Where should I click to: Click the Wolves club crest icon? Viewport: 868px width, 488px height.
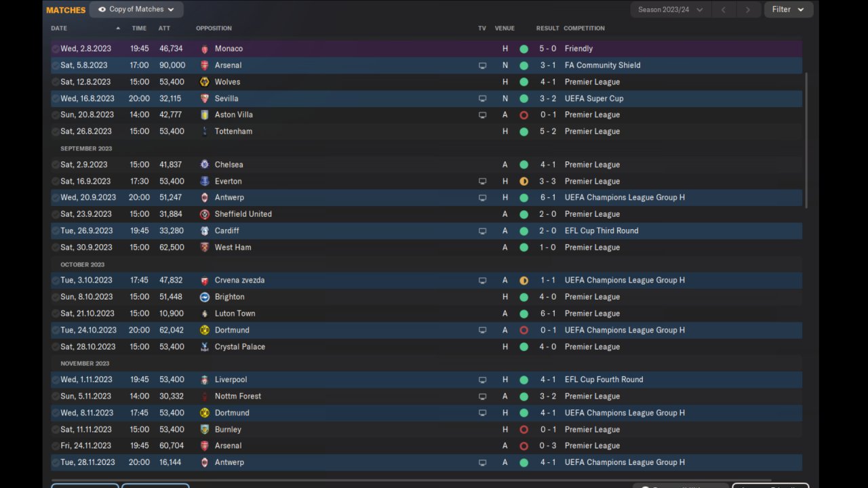(x=205, y=82)
